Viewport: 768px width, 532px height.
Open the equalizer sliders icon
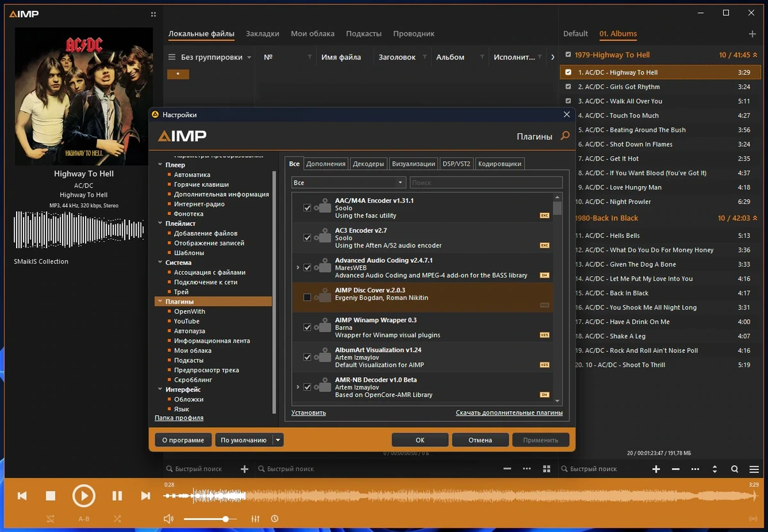[x=255, y=519]
